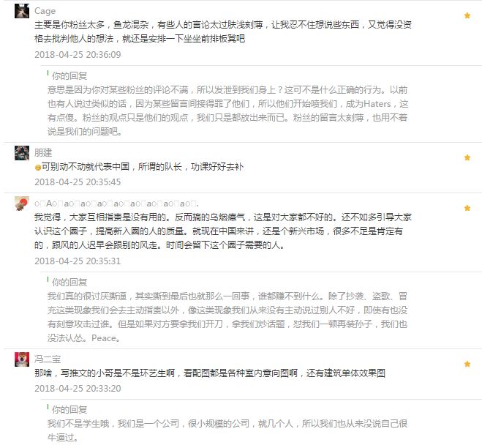Toggle the star on 冯二宝's comment
The width and height of the screenshot is (482, 448).
tap(467, 364)
